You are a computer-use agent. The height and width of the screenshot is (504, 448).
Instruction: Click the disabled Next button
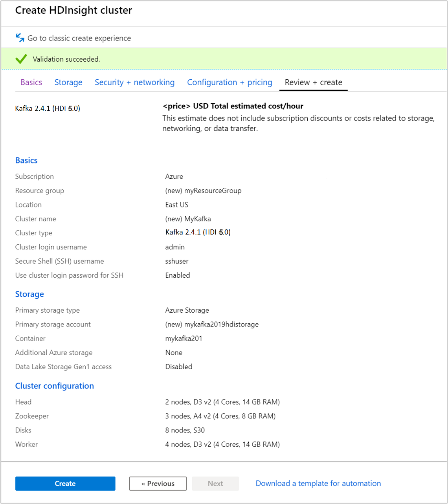(x=215, y=483)
